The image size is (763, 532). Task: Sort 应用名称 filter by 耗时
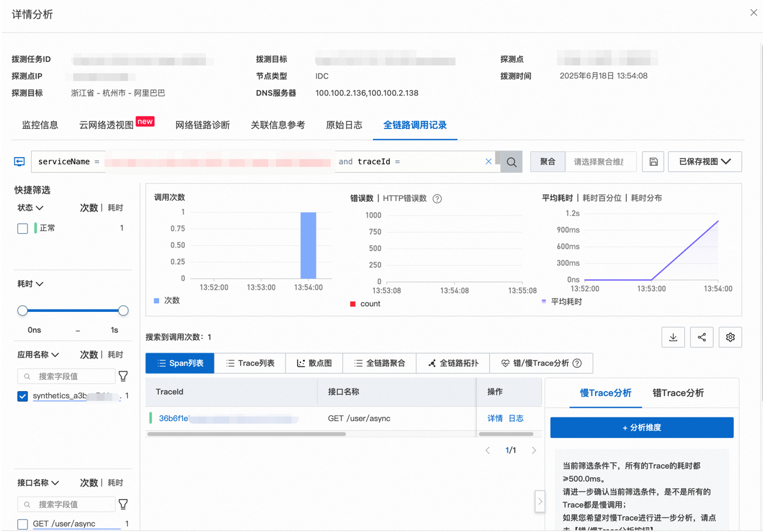(115, 354)
